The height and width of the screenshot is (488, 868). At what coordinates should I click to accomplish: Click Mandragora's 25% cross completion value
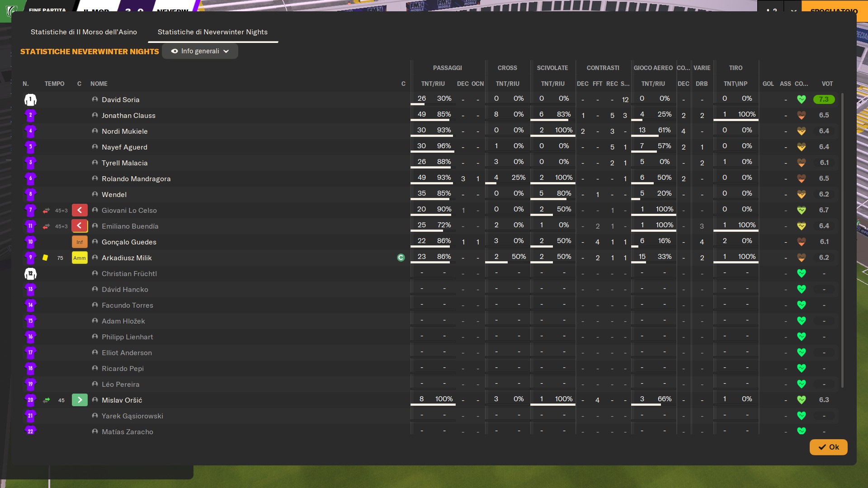[x=519, y=178]
